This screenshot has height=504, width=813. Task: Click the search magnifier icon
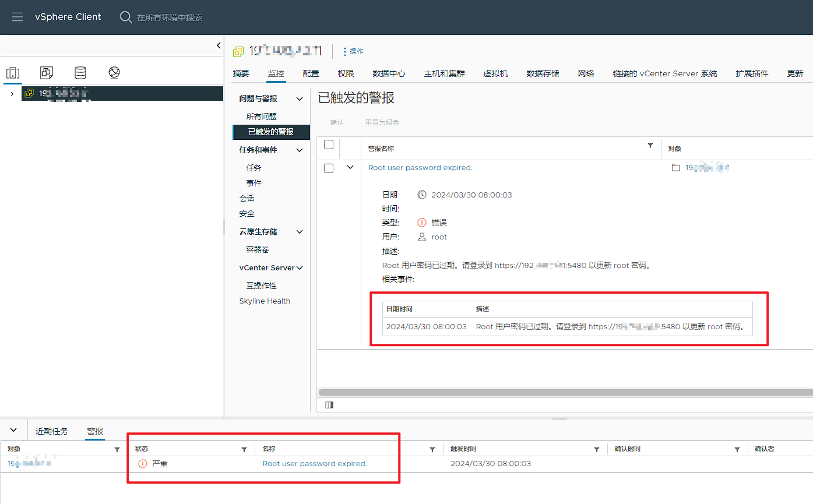tap(126, 17)
